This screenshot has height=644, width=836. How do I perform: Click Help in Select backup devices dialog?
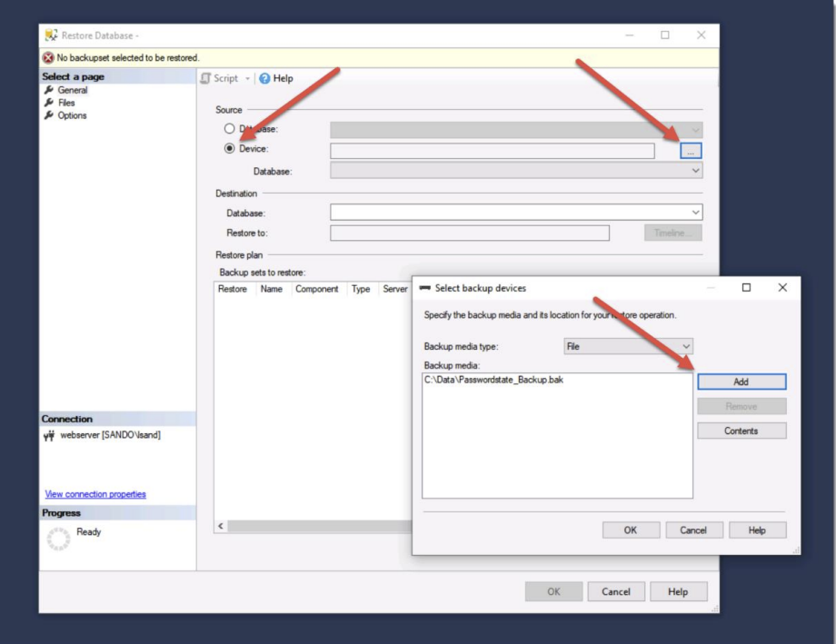757,530
